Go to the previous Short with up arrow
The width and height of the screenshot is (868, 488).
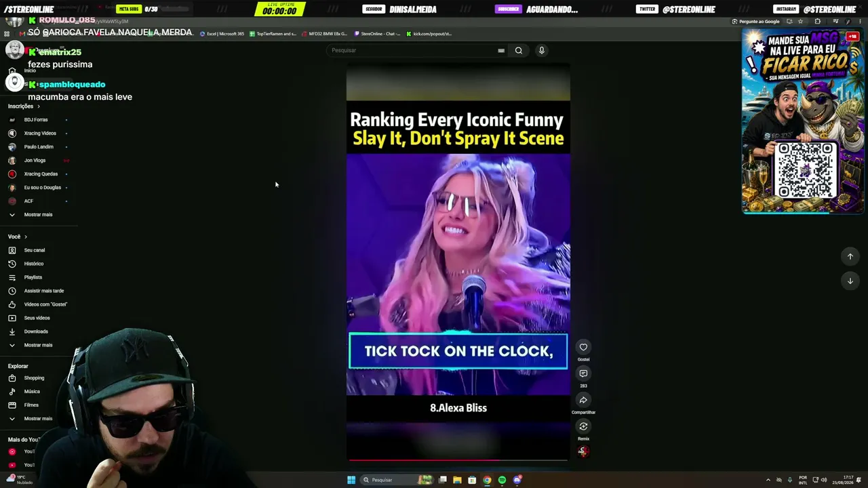[850, 256]
